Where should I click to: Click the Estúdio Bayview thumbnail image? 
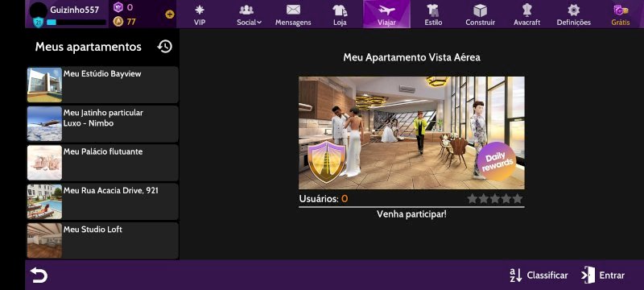pos(44,85)
